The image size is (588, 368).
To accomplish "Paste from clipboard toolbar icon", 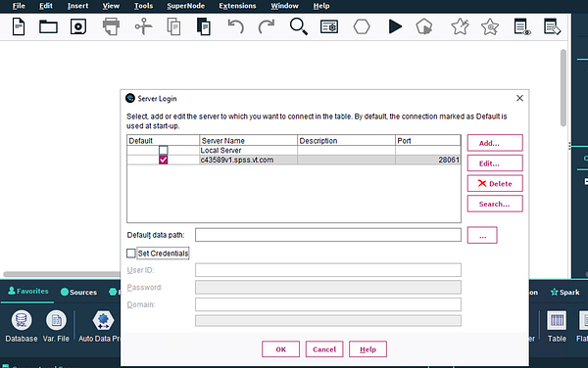I will click(203, 26).
